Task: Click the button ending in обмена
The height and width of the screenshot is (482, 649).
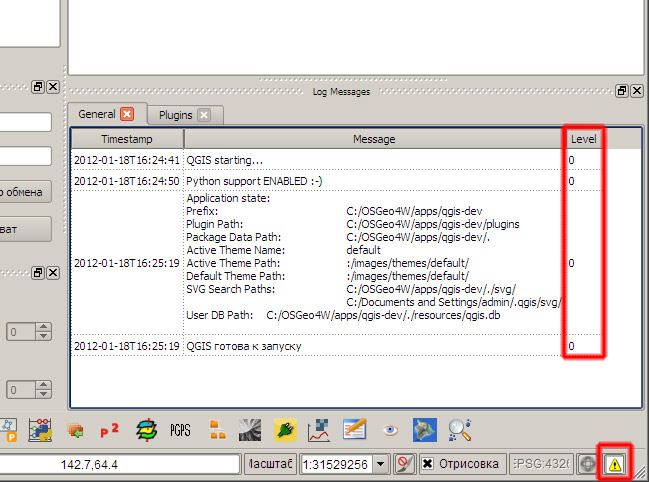Action: click(25, 192)
